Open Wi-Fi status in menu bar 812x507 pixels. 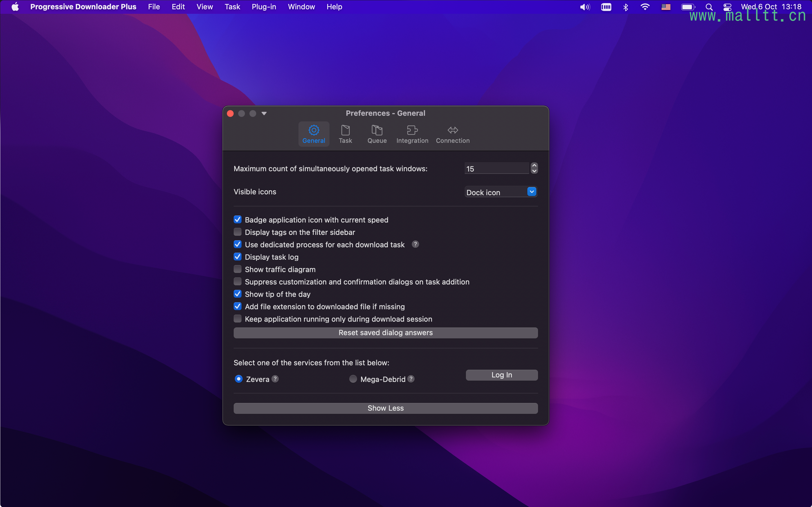tap(645, 7)
